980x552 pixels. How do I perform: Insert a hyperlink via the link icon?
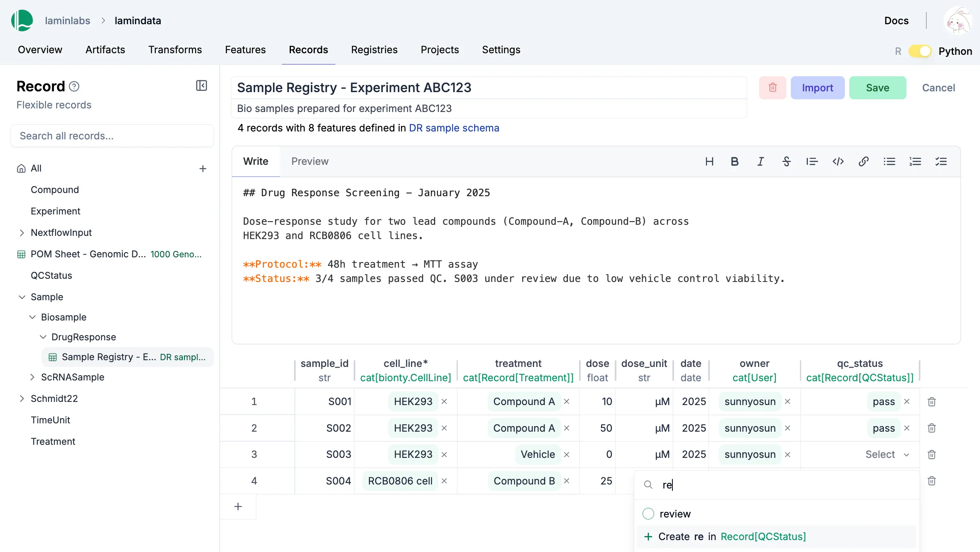click(864, 161)
